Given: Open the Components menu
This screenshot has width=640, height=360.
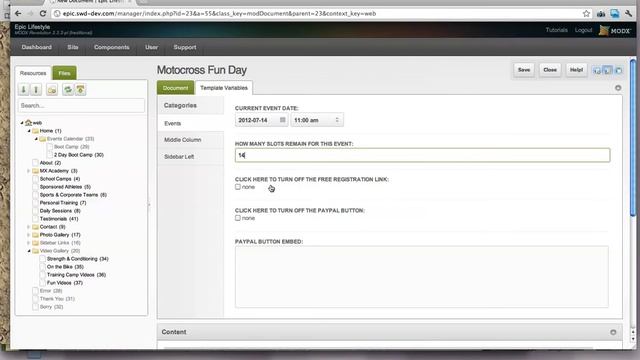Looking at the screenshot, I should [x=111, y=47].
